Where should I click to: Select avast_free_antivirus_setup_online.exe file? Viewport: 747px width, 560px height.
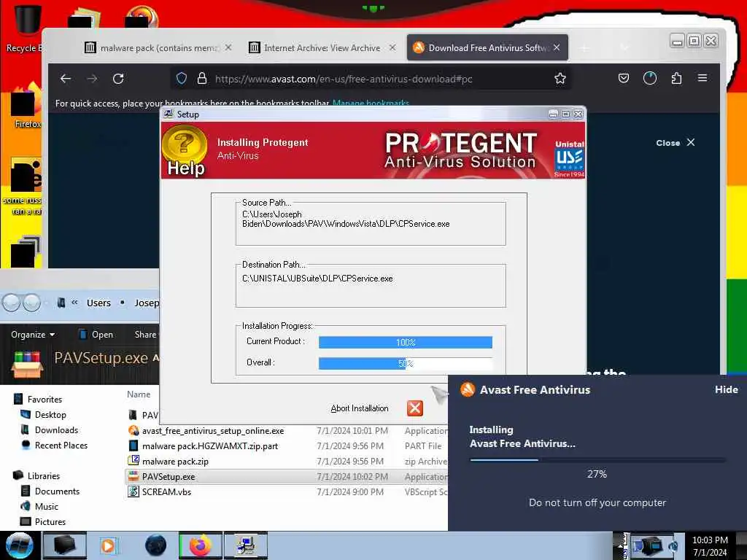pos(213,431)
